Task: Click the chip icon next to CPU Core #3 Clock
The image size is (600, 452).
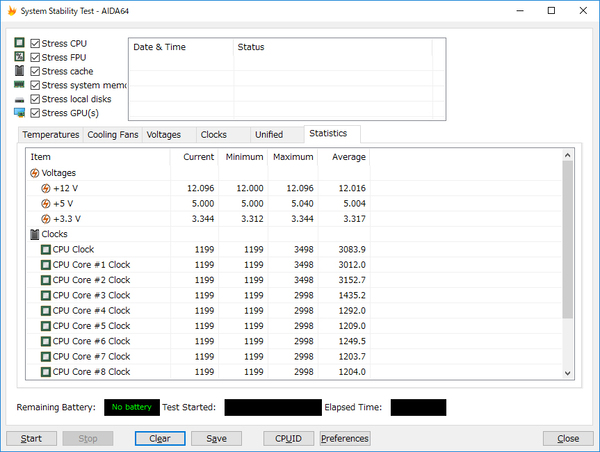Action: [x=46, y=295]
